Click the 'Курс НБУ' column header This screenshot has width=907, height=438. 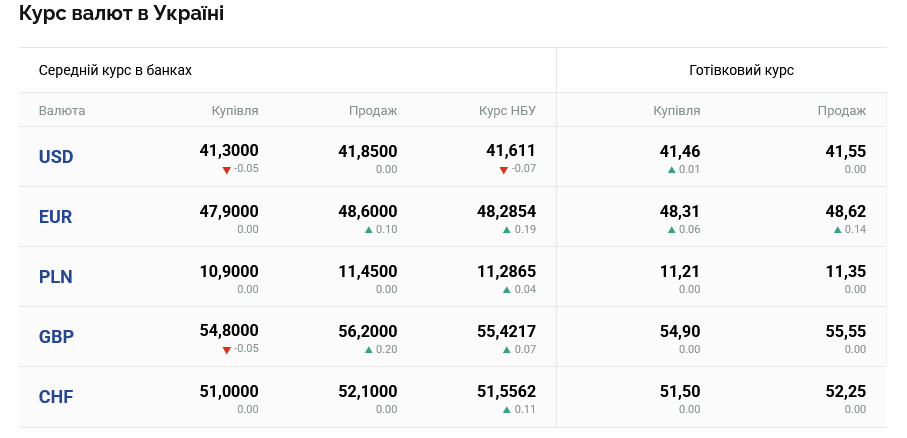pyautogui.click(x=507, y=111)
